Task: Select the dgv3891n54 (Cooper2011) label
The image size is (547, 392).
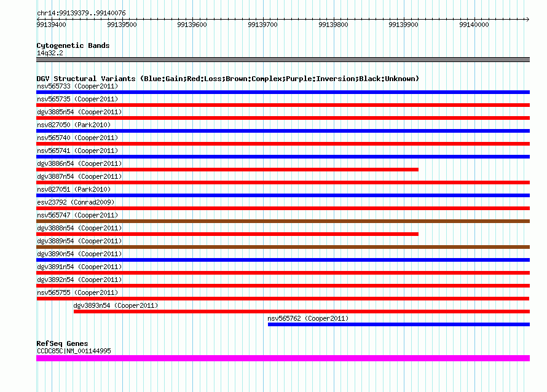Action: 79,267
